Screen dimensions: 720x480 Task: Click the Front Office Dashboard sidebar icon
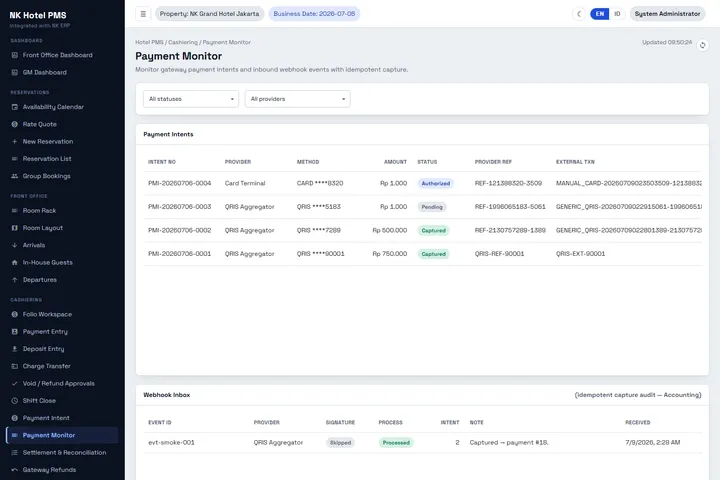[x=15, y=55]
